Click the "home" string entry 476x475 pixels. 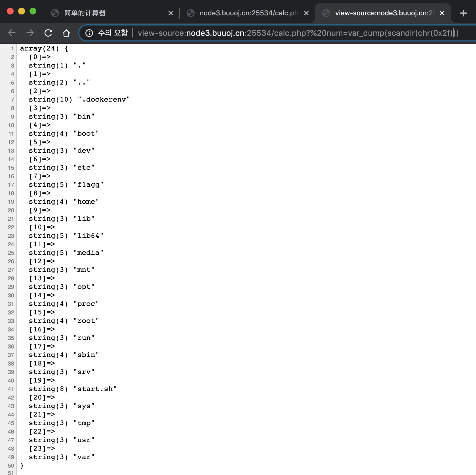(x=64, y=202)
